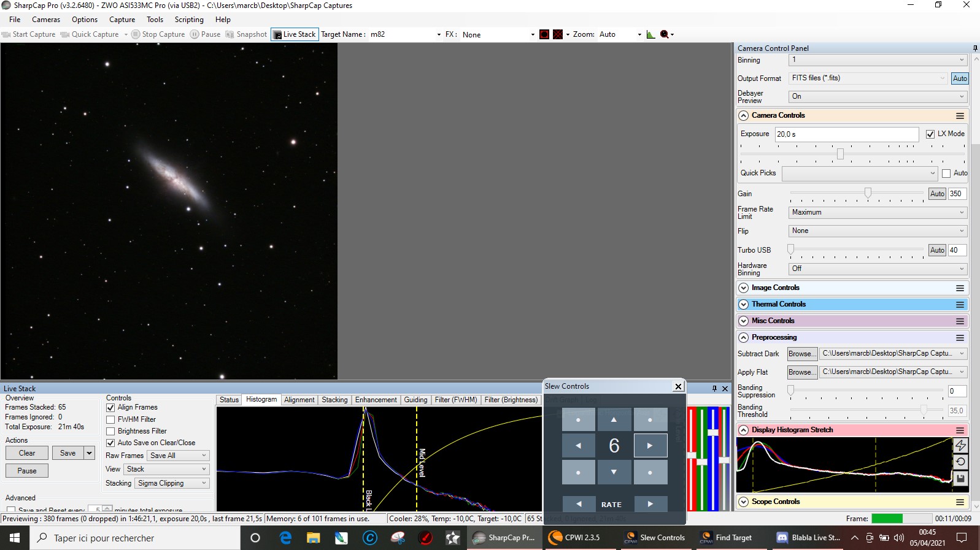
Task: Open the Camera Controls hamburger menu
Action: [960, 116]
